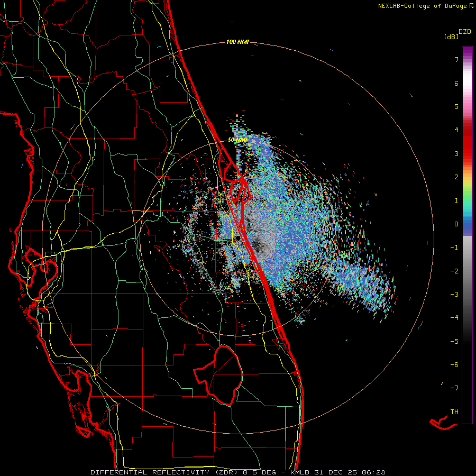
Task: Click the 6 value on the color scale
Action: (456, 83)
